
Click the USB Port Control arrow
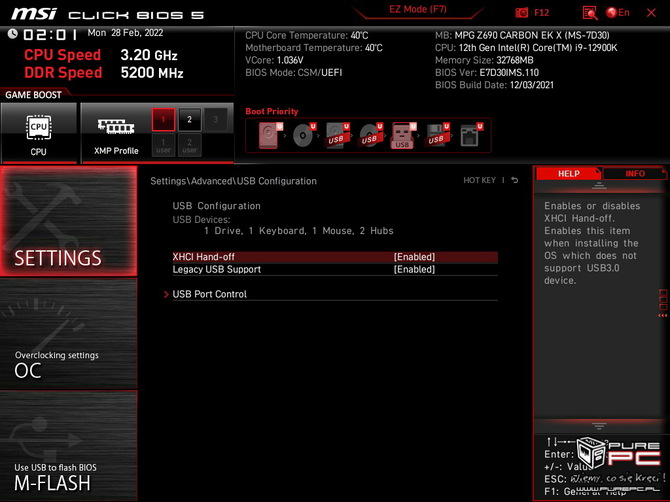click(166, 294)
